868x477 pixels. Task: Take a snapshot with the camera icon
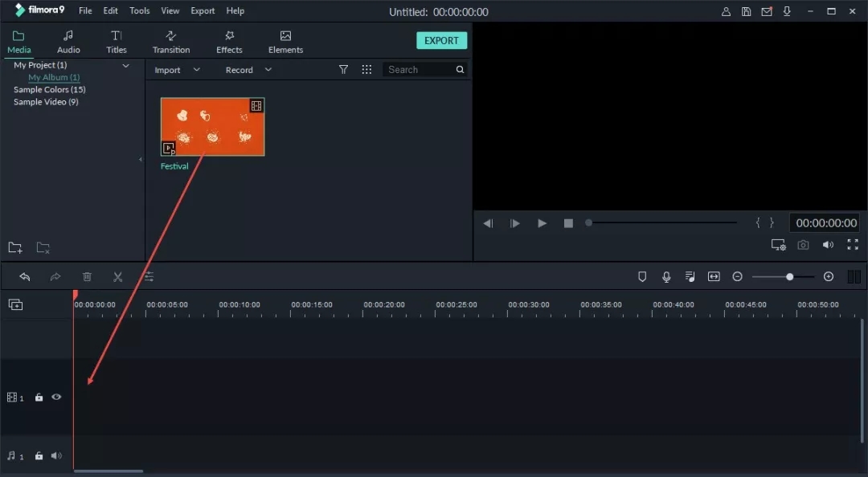[803, 245]
